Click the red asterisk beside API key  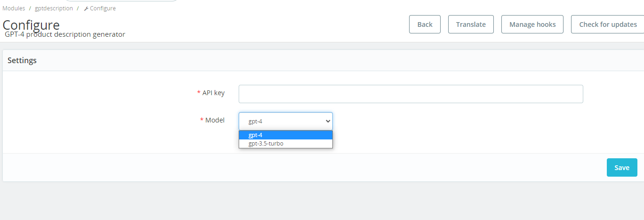(199, 93)
